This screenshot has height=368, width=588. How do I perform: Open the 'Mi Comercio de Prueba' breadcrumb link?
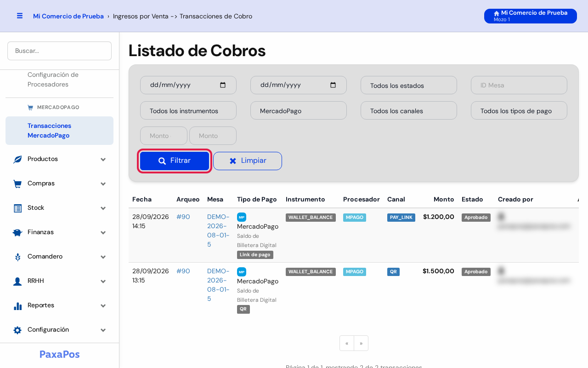(x=68, y=16)
